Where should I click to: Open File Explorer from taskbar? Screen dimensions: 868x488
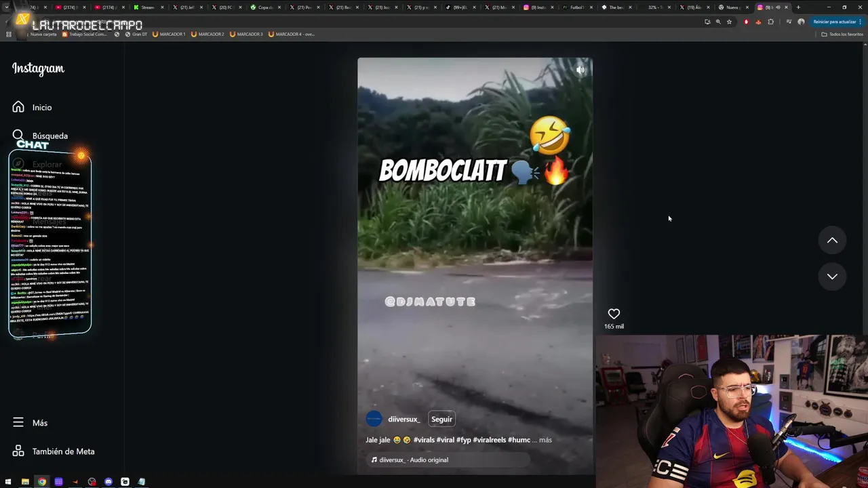point(25,482)
